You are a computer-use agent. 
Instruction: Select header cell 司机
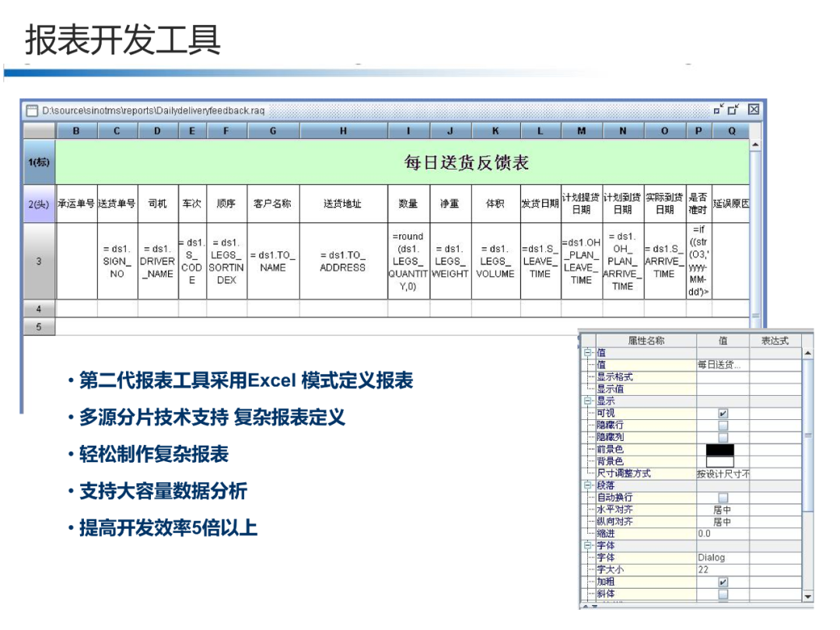(158, 204)
